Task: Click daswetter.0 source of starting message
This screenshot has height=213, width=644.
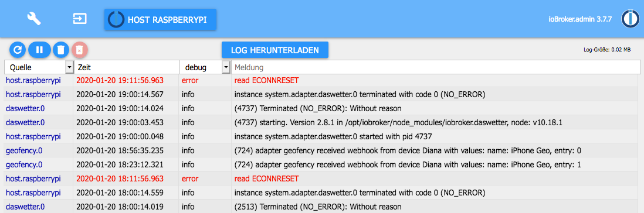Action: tap(25, 122)
